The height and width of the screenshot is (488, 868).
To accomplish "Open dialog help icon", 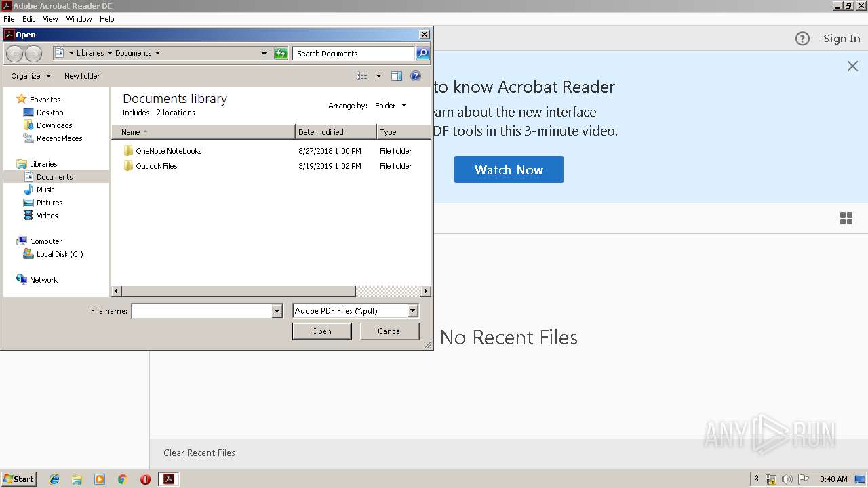I will click(416, 76).
